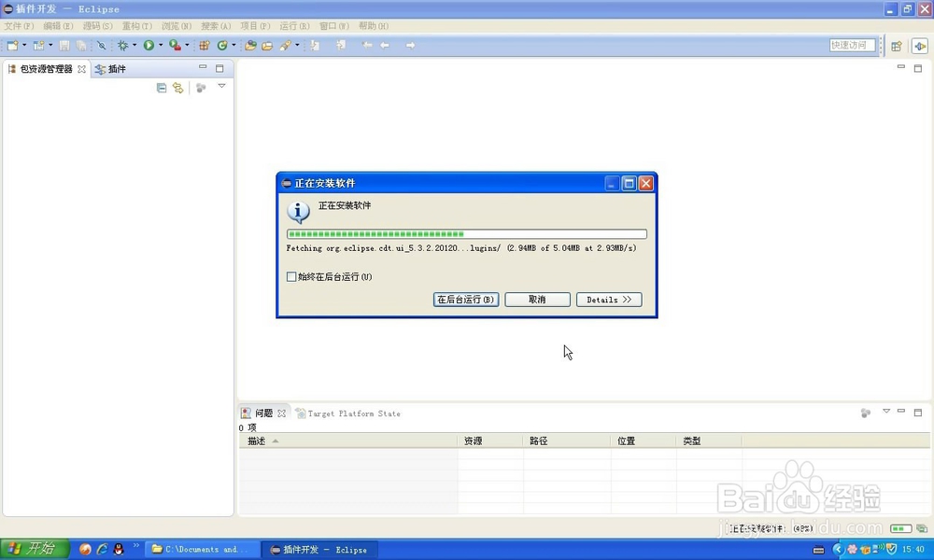Switch to the Target Platform State tab
This screenshot has width=934, height=560.
(347, 413)
